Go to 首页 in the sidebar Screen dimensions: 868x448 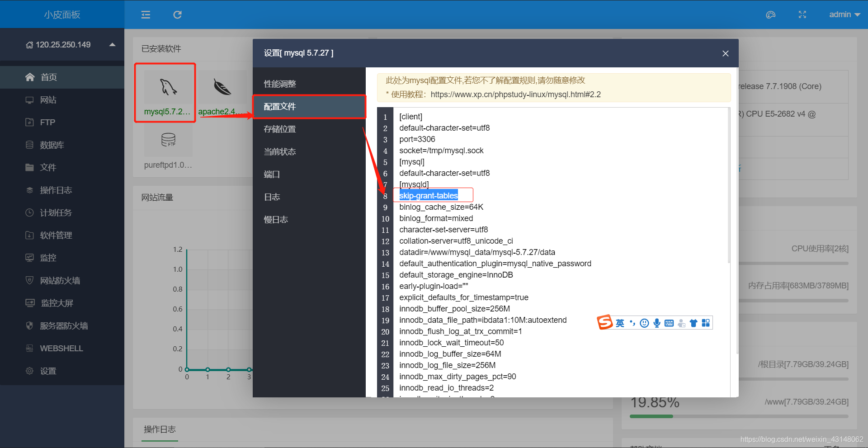[62, 77]
